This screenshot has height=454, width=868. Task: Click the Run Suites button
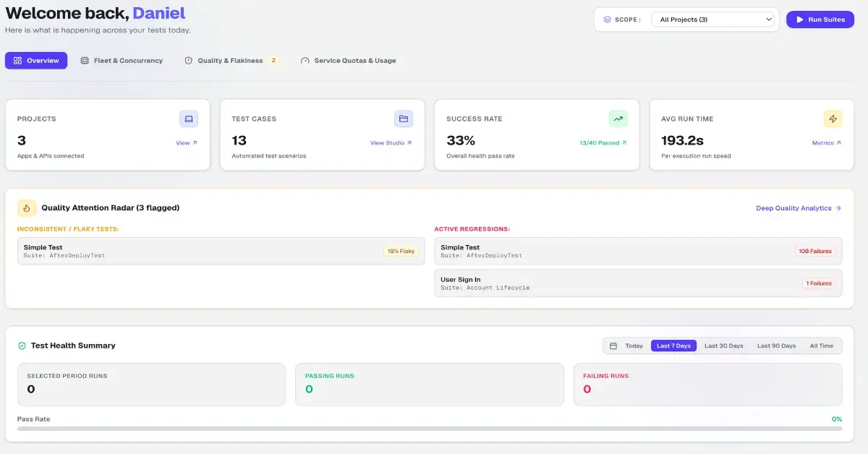click(x=820, y=20)
